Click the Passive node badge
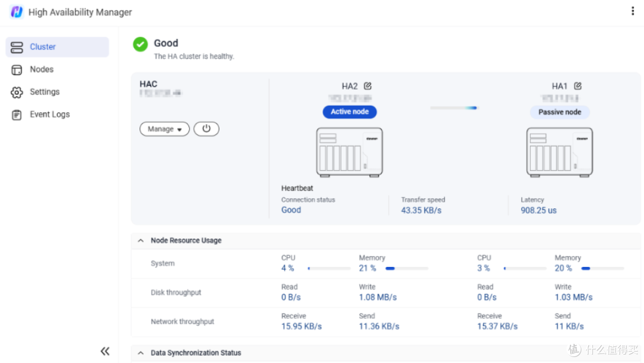Screen dimensions: 644x363 coord(560,112)
